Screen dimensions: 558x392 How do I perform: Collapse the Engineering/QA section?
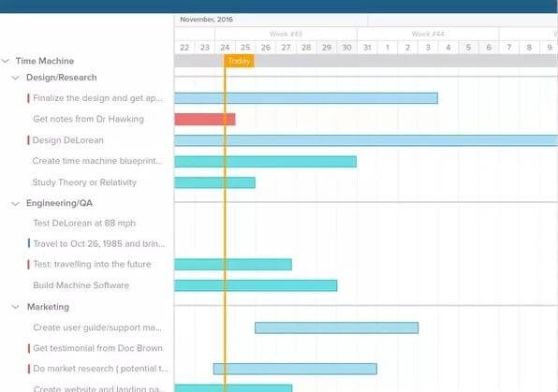tap(15, 203)
